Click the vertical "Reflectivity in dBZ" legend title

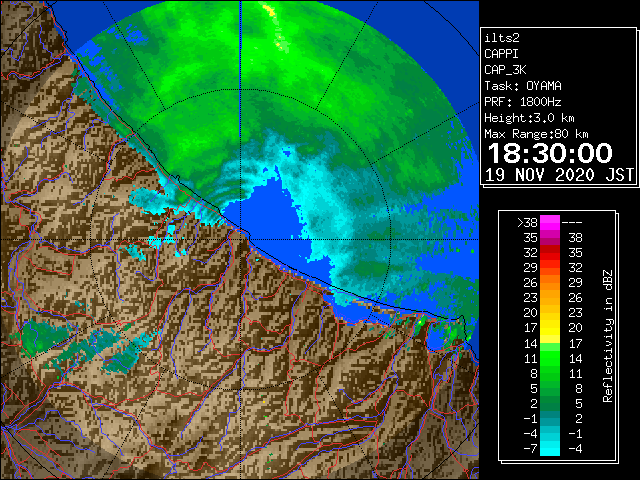pyautogui.click(x=607, y=336)
